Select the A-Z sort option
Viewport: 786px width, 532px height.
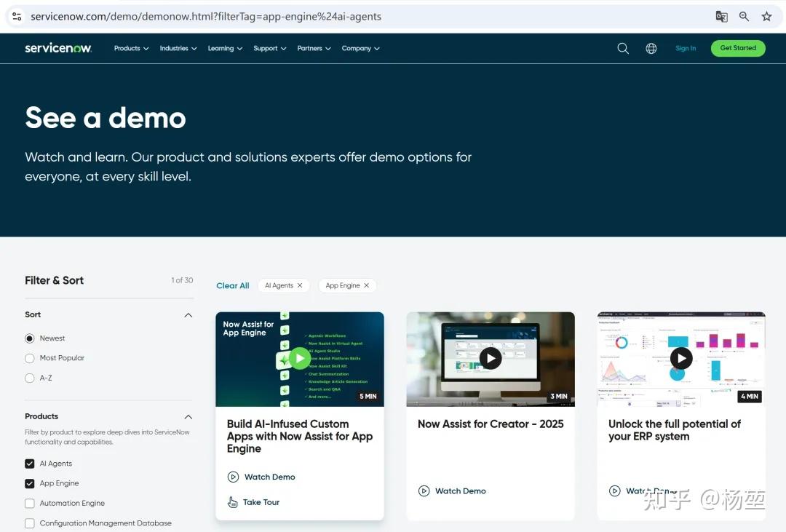click(x=30, y=378)
